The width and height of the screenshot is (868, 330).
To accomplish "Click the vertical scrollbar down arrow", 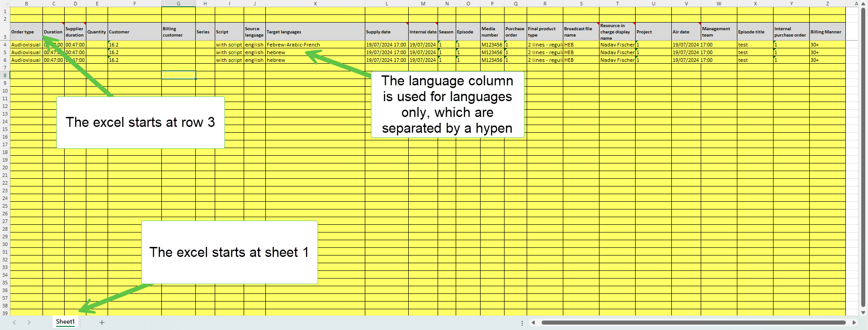I will click(x=863, y=312).
